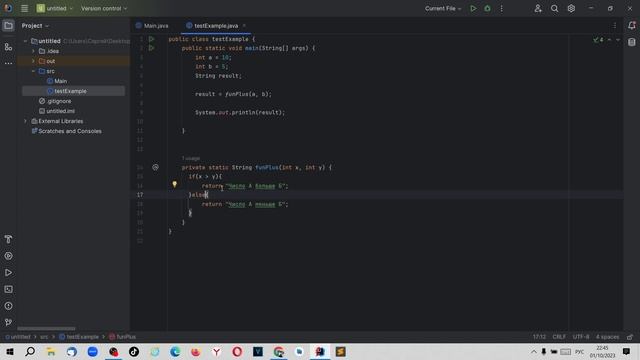Go to the next highlighted problem arrow
640x360 pixels.
click(618, 40)
